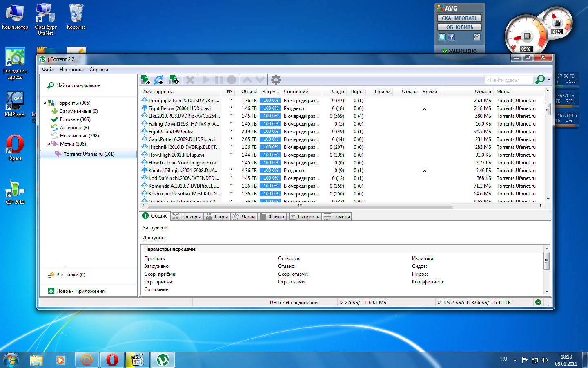Click the Pause torrent icon
The width and height of the screenshot is (588, 368).
pyautogui.click(x=219, y=80)
